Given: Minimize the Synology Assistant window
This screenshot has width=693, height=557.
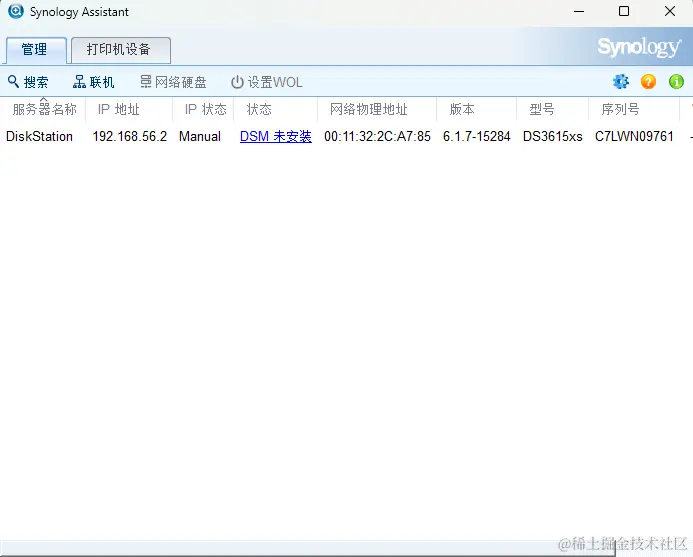Looking at the screenshot, I should 579,11.
